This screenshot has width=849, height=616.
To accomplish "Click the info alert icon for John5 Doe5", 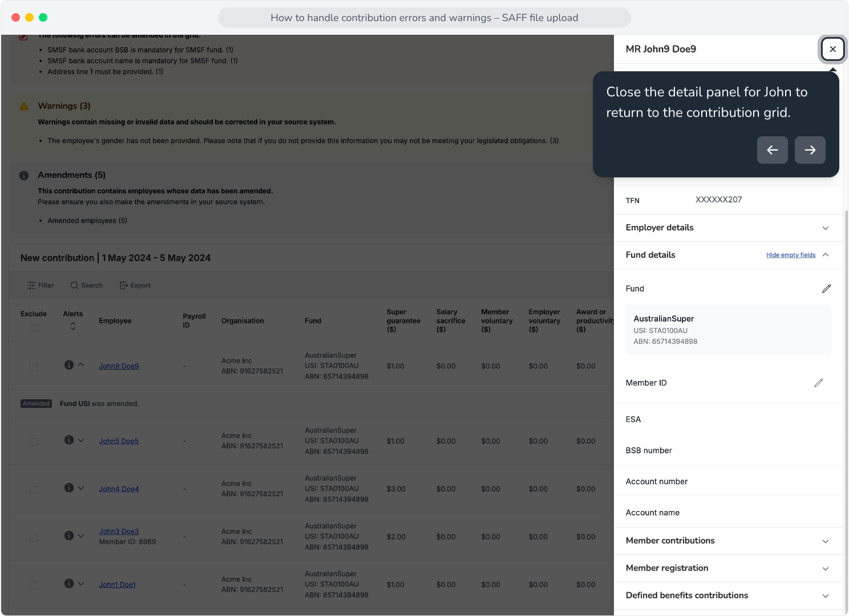I will (69, 440).
